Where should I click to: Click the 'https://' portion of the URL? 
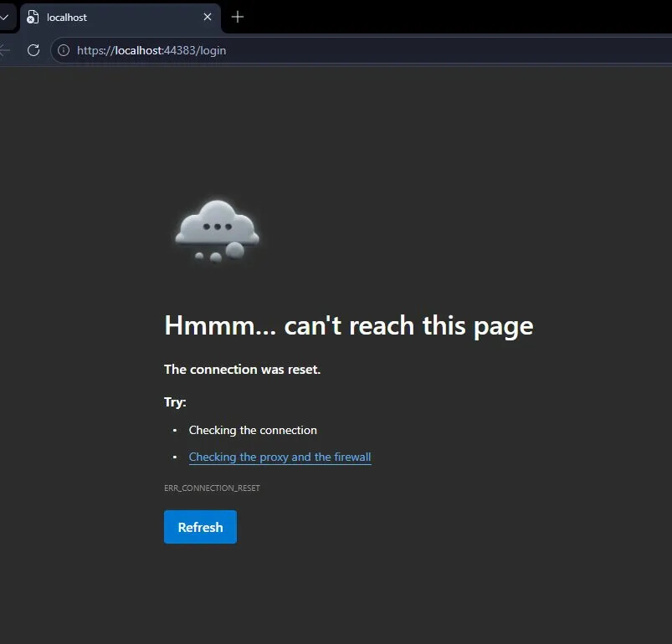point(95,50)
